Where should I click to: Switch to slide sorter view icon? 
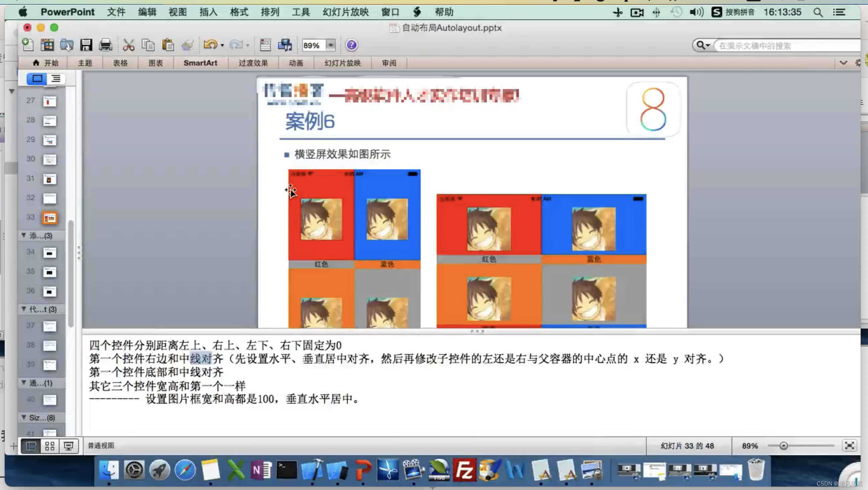pyautogui.click(x=50, y=446)
